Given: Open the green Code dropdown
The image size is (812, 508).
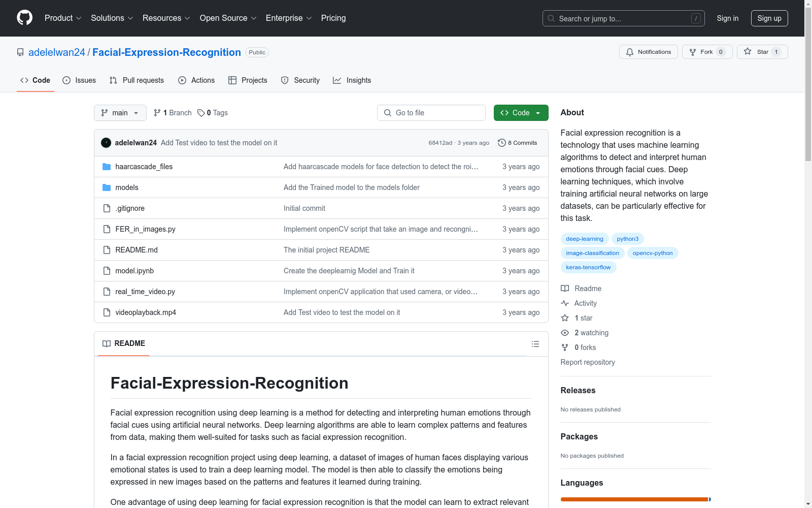Looking at the screenshot, I should (521, 113).
